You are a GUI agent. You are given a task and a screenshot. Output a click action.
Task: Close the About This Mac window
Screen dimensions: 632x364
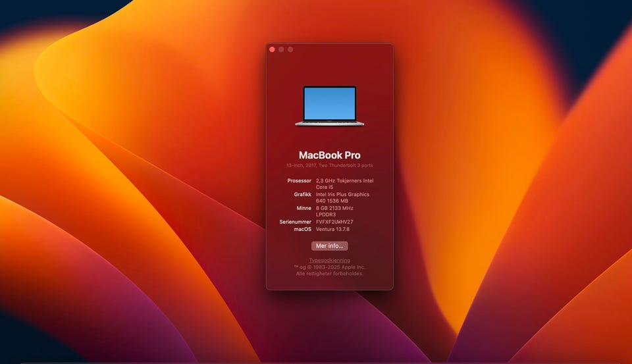click(x=272, y=49)
